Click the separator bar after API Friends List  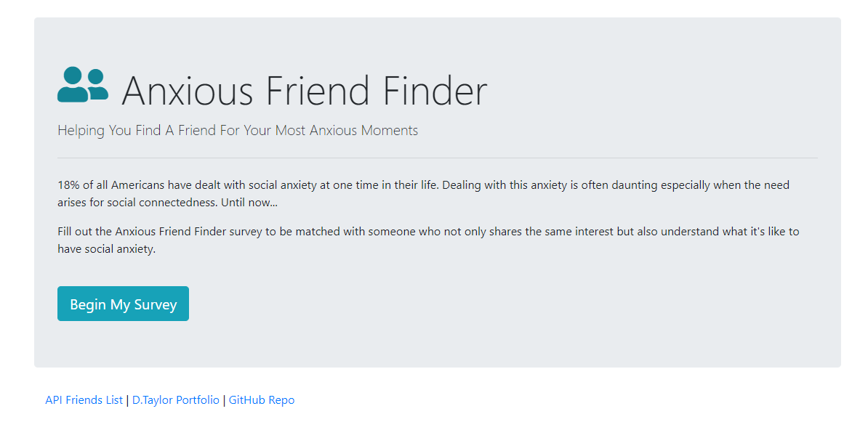pos(127,400)
